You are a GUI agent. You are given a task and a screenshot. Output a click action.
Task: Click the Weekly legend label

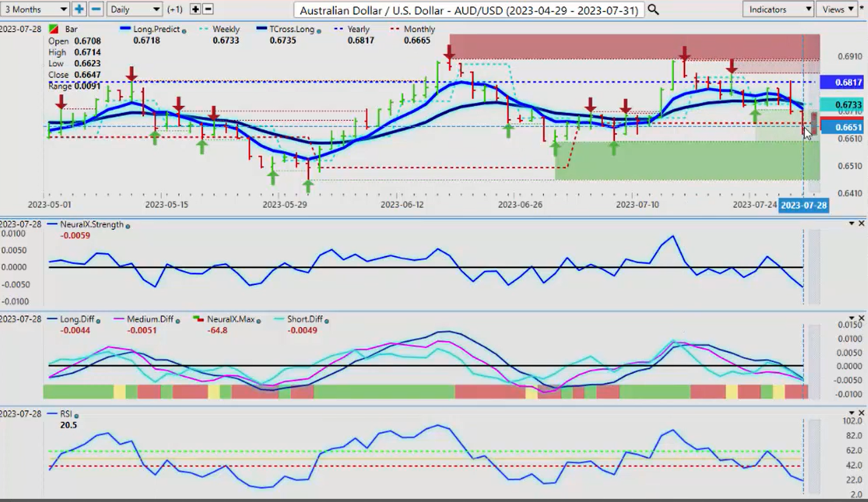click(226, 29)
